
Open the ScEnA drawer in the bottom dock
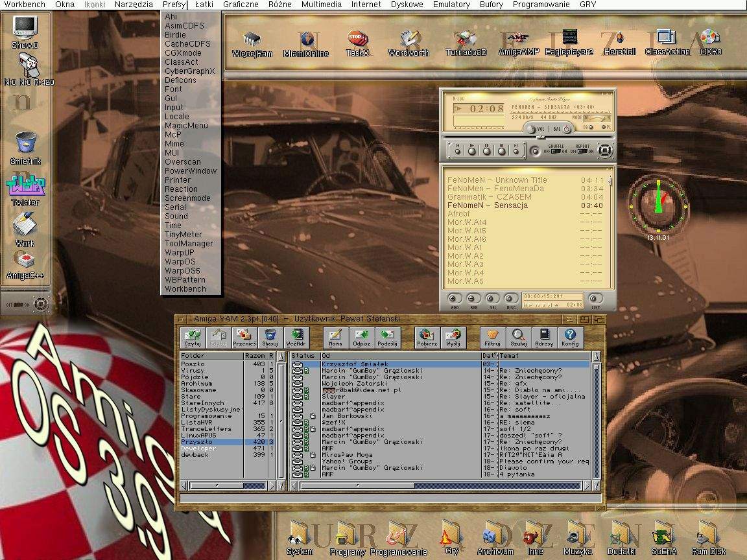pyautogui.click(x=664, y=539)
